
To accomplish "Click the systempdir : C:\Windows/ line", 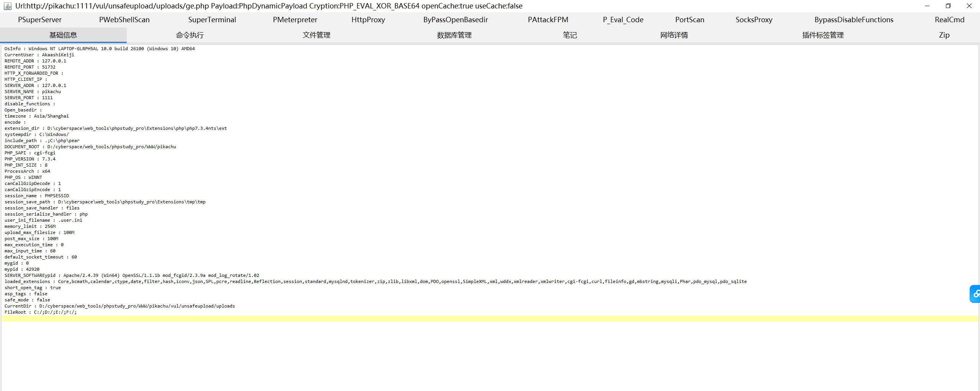I will point(37,134).
